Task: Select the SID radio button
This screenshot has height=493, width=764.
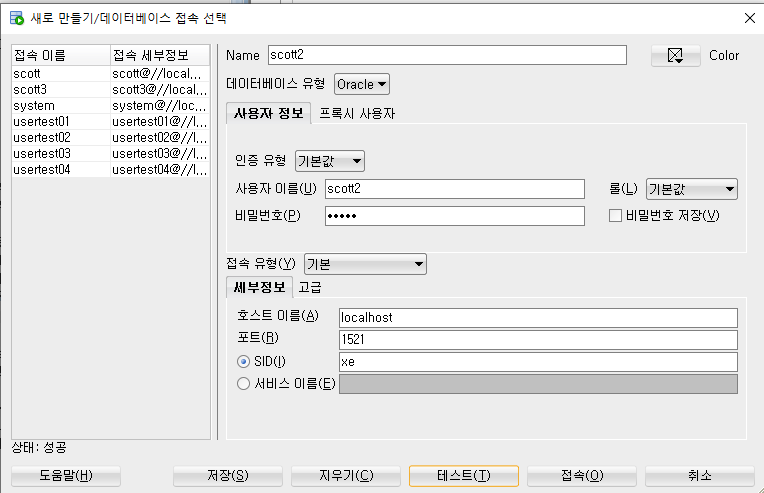Action: 243,361
